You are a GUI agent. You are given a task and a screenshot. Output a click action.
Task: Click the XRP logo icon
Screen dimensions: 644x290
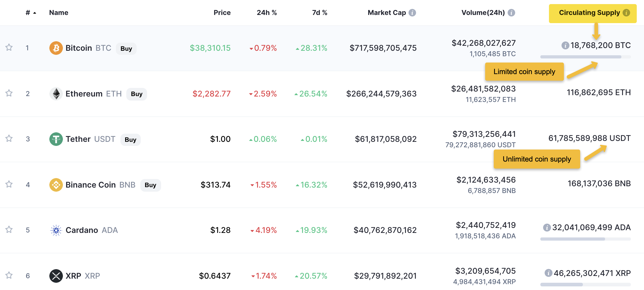(x=56, y=276)
